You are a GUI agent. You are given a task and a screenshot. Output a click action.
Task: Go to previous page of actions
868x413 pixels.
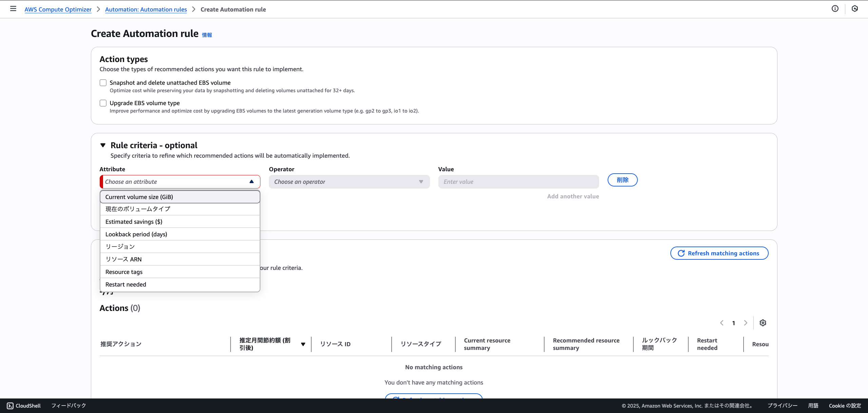[722, 323]
